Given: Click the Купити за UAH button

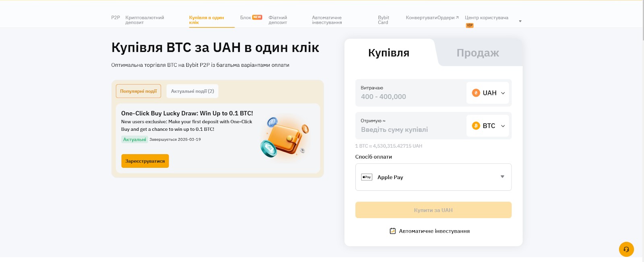Looking at the screenshot, I should point(433,210).
